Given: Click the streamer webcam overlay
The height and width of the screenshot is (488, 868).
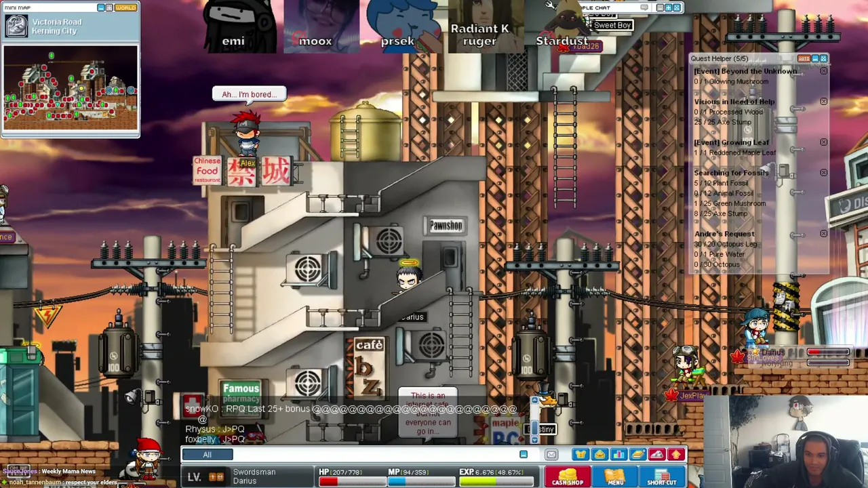Looking at the screenshot, I should point(786,441).
